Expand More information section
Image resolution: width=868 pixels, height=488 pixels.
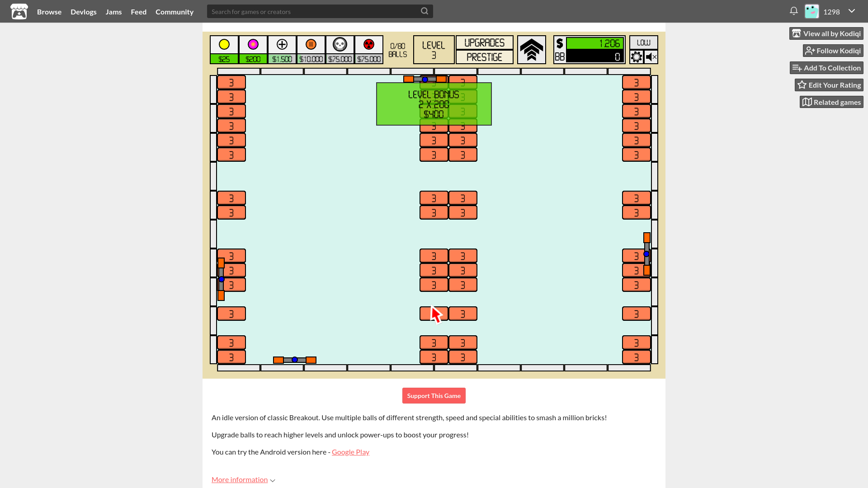(243, 479)
